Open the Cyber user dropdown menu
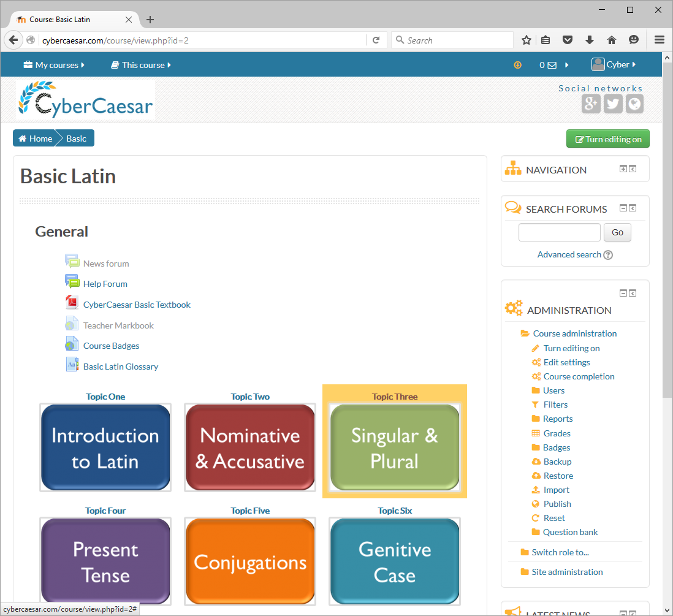673x616 pixels. [622, 64]
